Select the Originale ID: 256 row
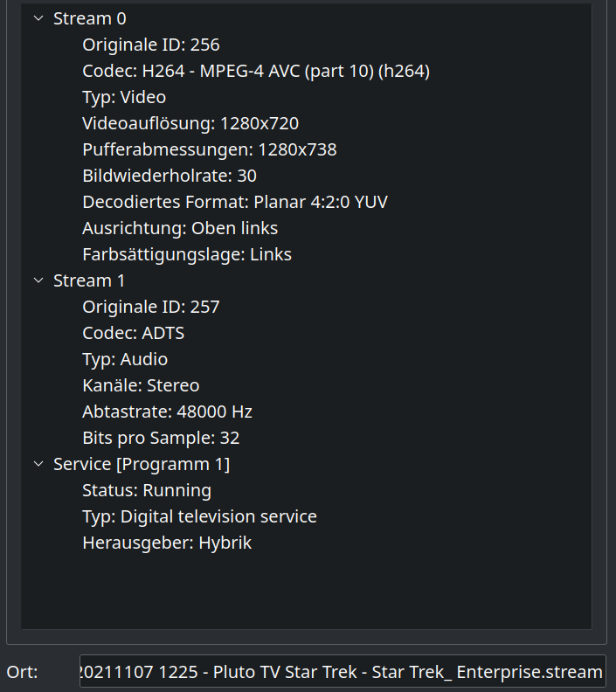This screenshot has height=692, width=616. coord(150,45)
